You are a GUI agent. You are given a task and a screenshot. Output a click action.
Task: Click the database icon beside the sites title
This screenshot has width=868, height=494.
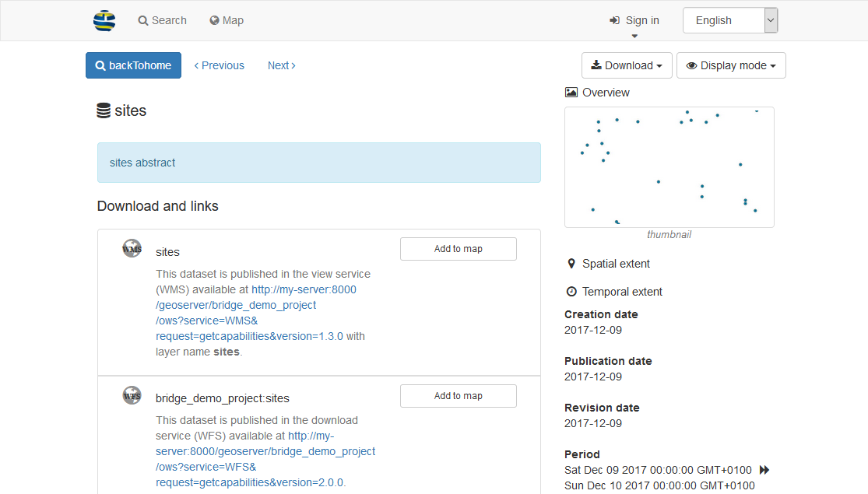pos(104,110)
